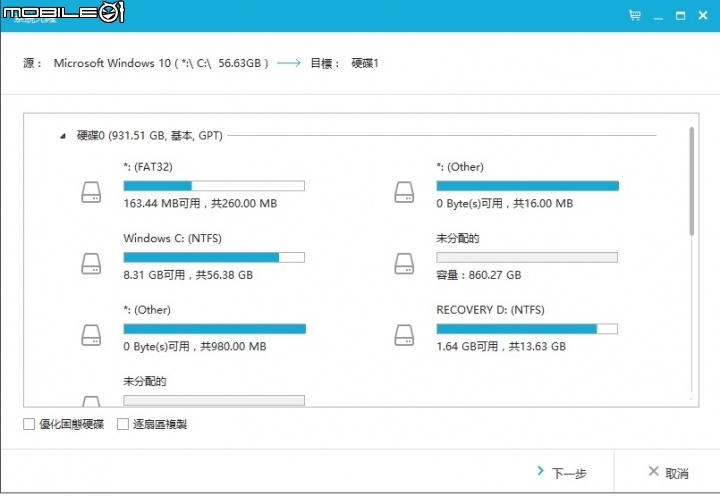Click the 860.27 GB unallocated space bar

click(x=527, y=257)
